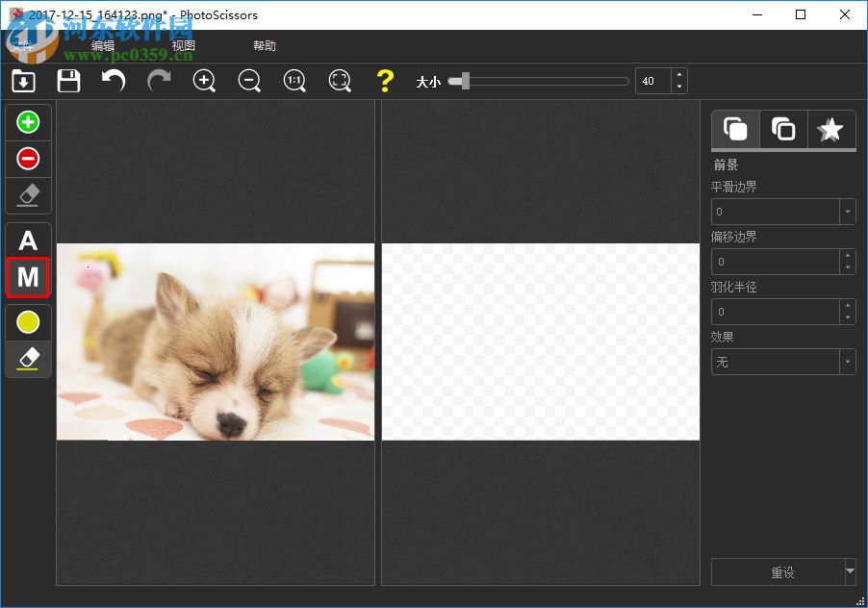This screenshot has height=608, width=868.
Task: Open the 平滑边界 dropdown
Action: [x=845, y=211]
